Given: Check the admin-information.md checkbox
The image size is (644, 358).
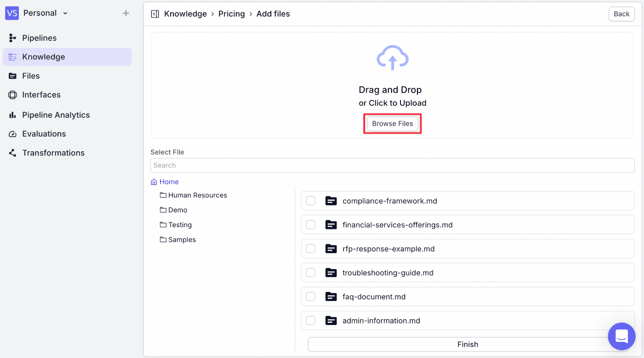Looking at the screenshot, I should tap(311, 321).
